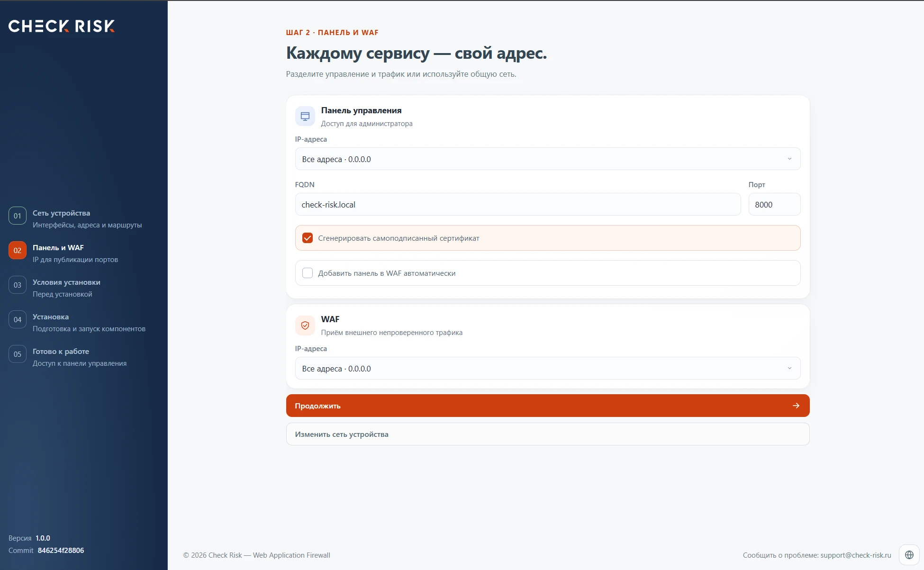Screen dimensions: 924x570
Task: Click the Доступ к панели управления subtitle
Action: coord(80,363)
